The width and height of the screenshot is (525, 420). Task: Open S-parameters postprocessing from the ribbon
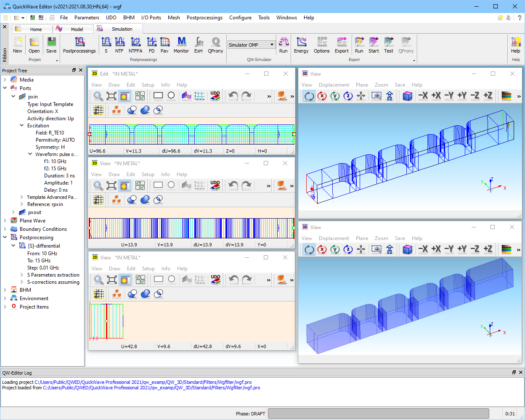(x=106, y=45)
